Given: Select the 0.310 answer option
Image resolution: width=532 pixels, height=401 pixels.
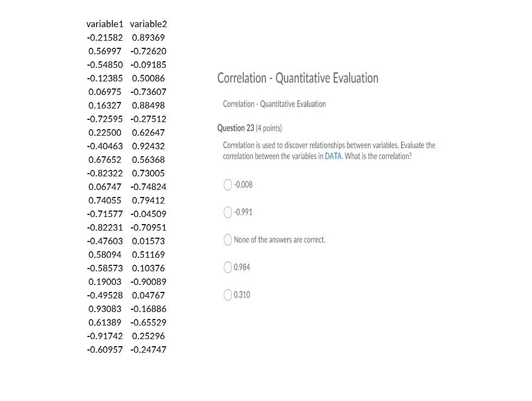Looking at the screenshot, I should [228, 295].
